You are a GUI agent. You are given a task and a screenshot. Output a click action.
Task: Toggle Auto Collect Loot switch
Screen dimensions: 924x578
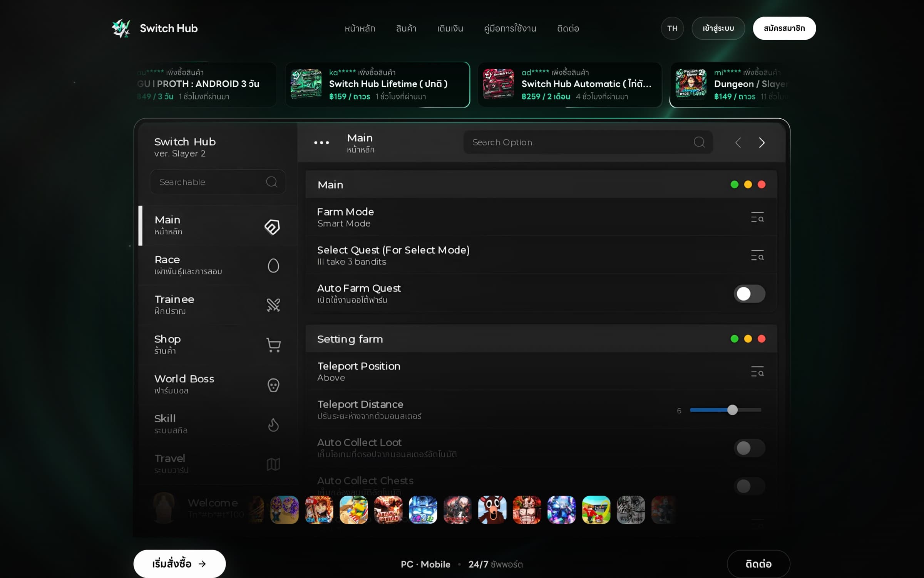pyautogui.click(x=749, y=448)
